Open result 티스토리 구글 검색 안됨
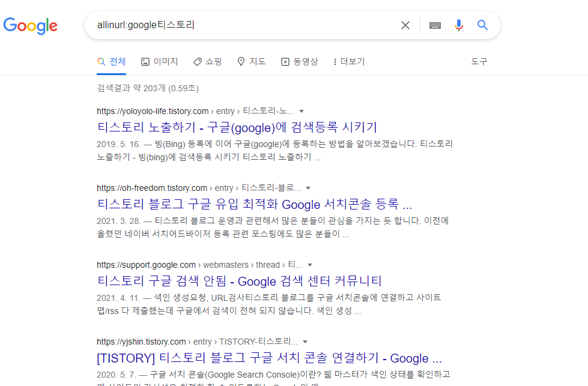 pos(239,281)
